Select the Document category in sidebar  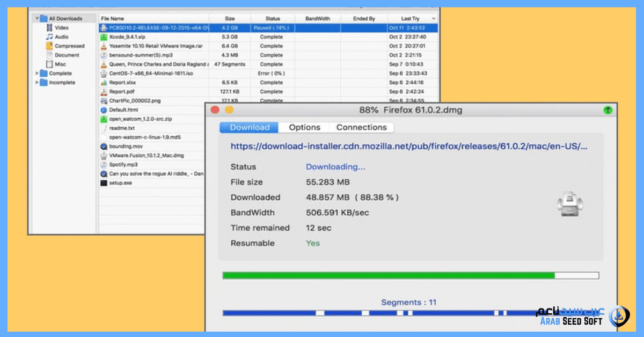point(67,55)
